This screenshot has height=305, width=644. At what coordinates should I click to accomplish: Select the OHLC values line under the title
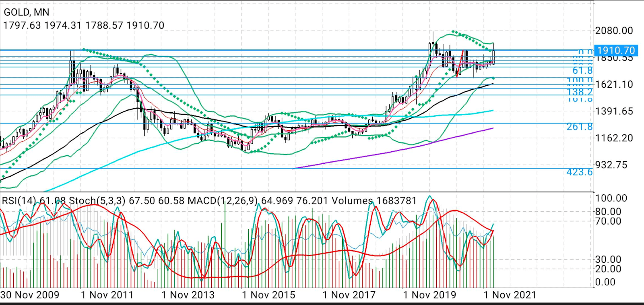[84, 25]
